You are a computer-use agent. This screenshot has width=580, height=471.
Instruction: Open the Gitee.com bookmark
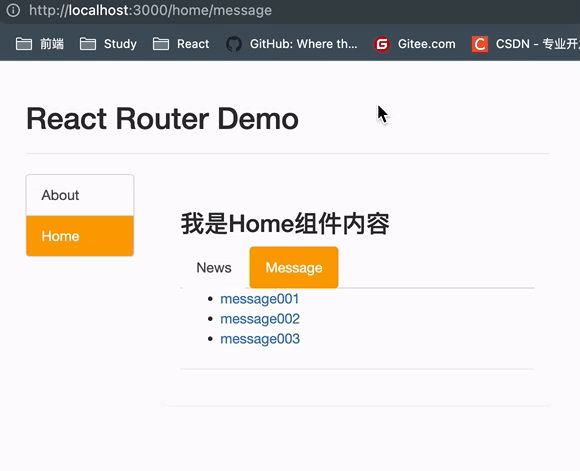pos(426,44)
